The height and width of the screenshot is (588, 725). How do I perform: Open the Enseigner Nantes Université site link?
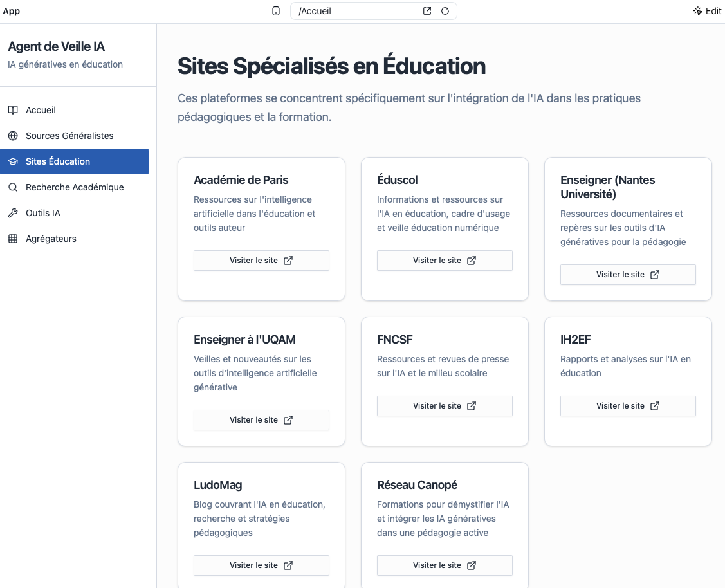pyautogui.click(x=628, y=275)
